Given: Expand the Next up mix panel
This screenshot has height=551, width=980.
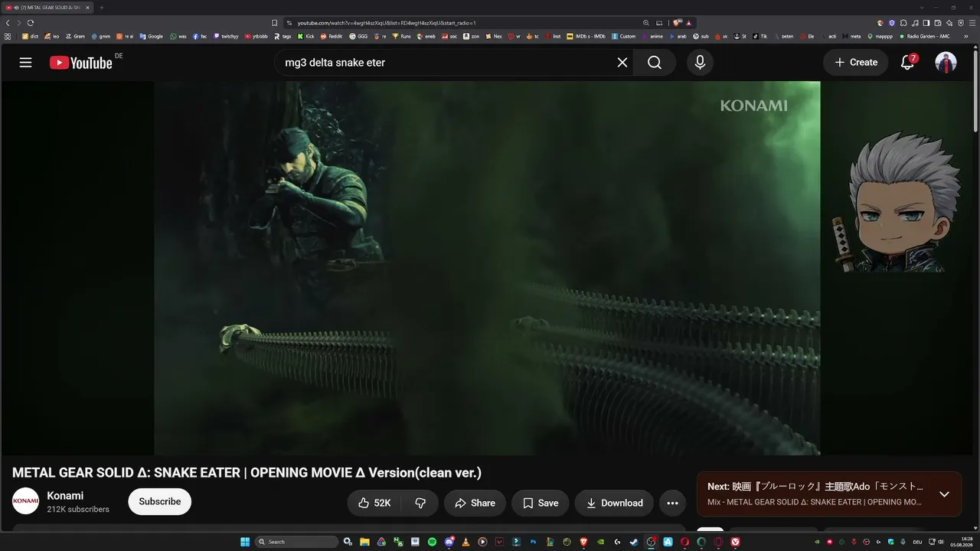Looking at the screenshot, I should point(944,494).
